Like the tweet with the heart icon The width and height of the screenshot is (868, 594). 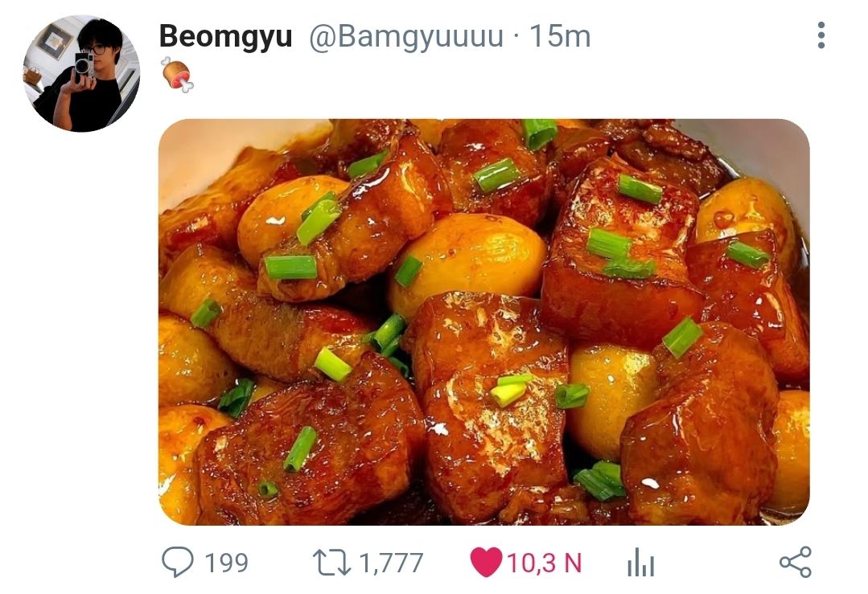click(x=485, y=562)
